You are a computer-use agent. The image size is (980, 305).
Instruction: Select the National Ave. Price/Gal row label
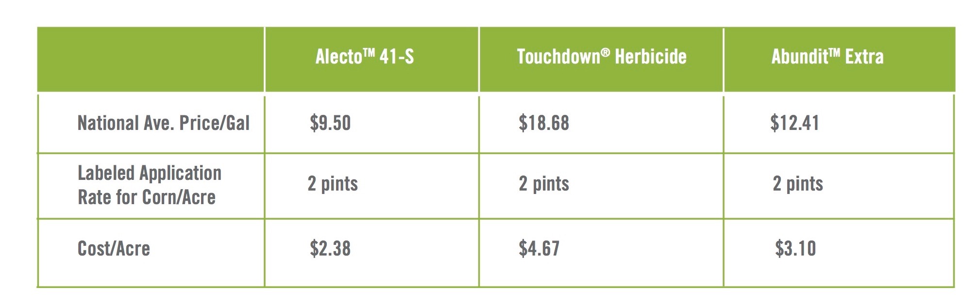click(x=164, y=123)
